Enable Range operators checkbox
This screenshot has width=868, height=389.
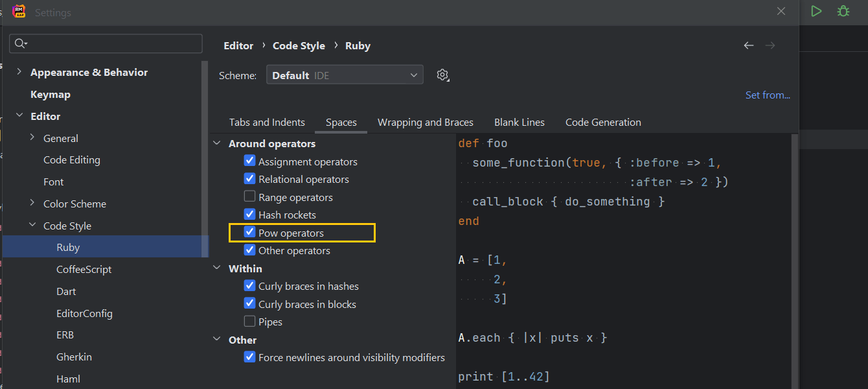[x=249, y=196]
